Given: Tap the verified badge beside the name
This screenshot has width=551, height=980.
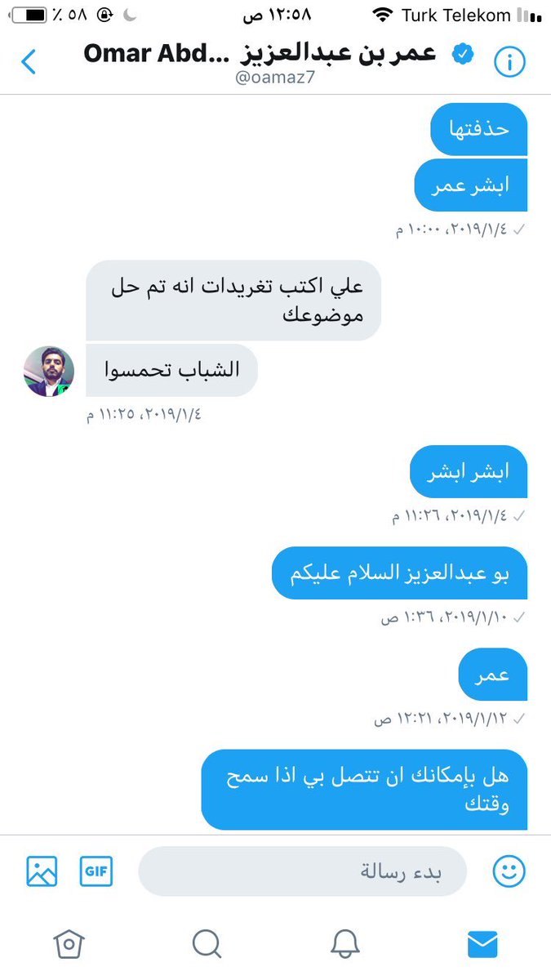Looking at the screenshot, I should pyautogui.click(x=463, y=55).
